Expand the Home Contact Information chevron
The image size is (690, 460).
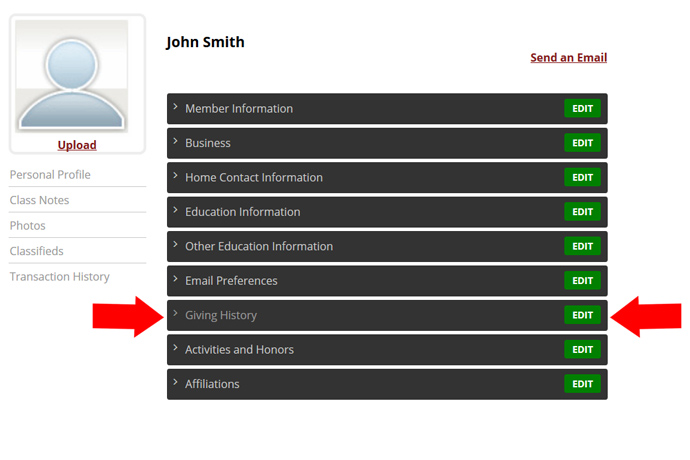point(175,176)
